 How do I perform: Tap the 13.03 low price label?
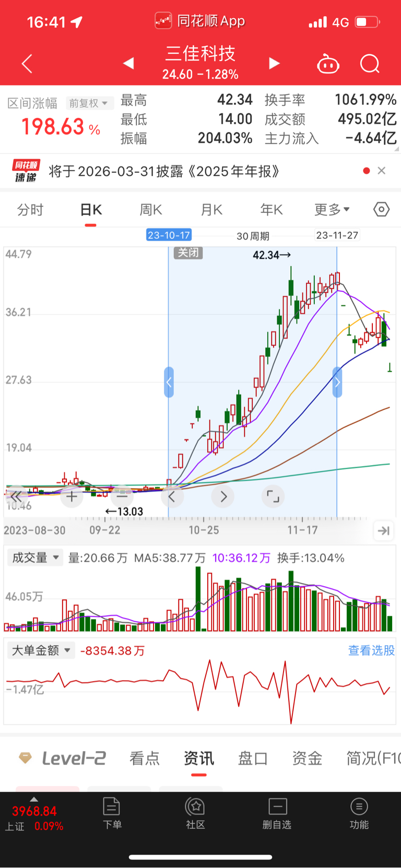point(124,512)
